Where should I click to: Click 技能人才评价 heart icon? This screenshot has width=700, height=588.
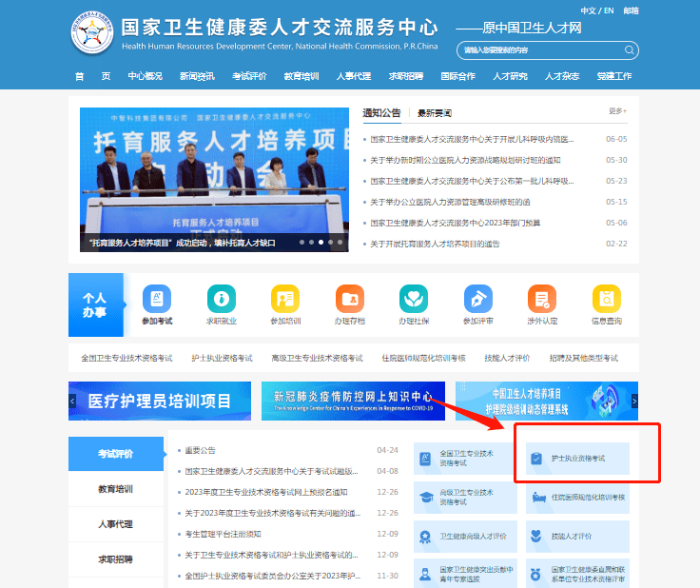(x=536, y=536)
